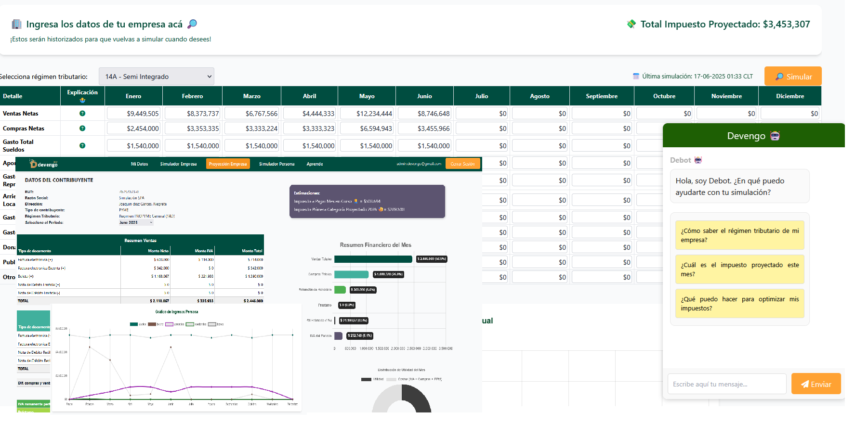Open the Gasto Total Sueldos explanation icon

click(82, 145)
